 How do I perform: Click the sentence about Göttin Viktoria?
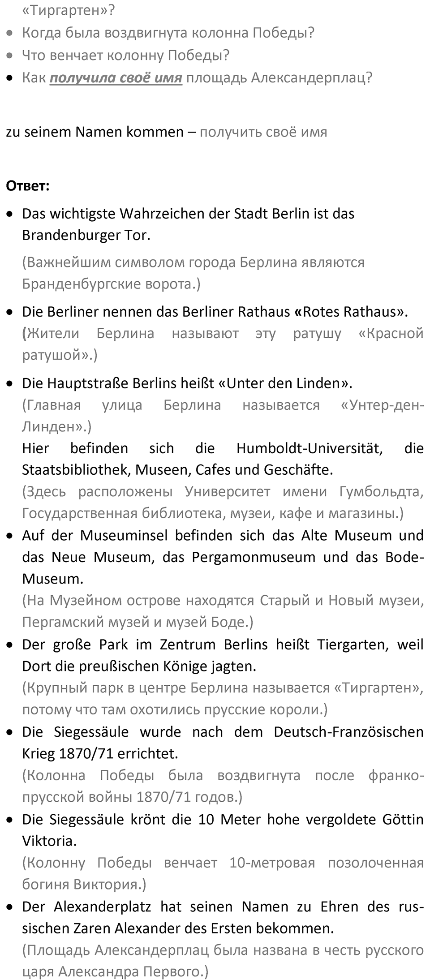223,830
